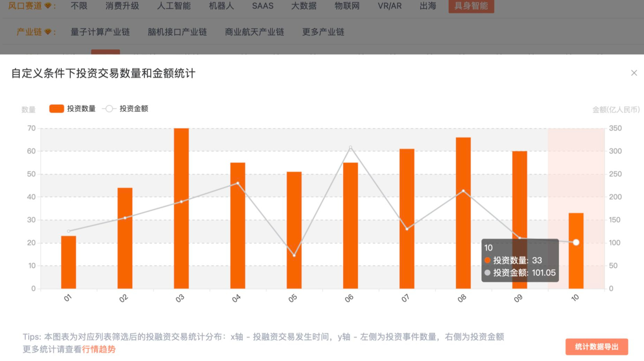This screenshot has width=644, height=361.
Task: Close the investment statistics dialog
Action: [634, 73]
